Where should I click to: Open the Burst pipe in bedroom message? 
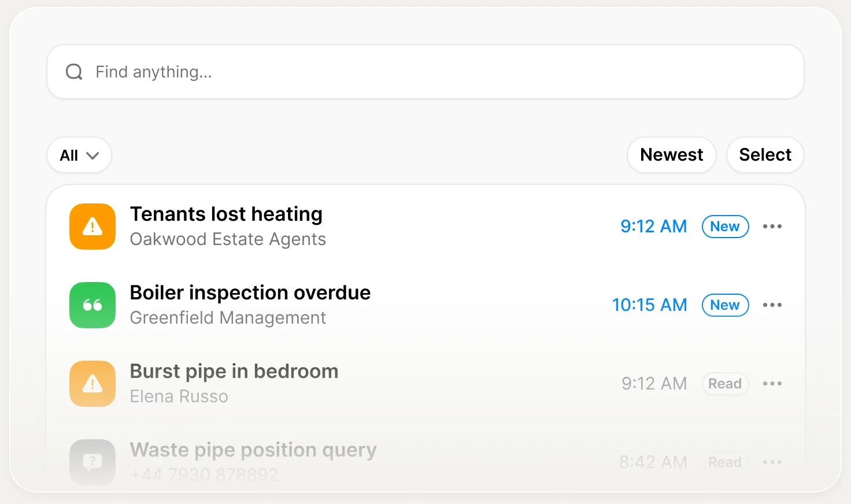coord(425,384)
